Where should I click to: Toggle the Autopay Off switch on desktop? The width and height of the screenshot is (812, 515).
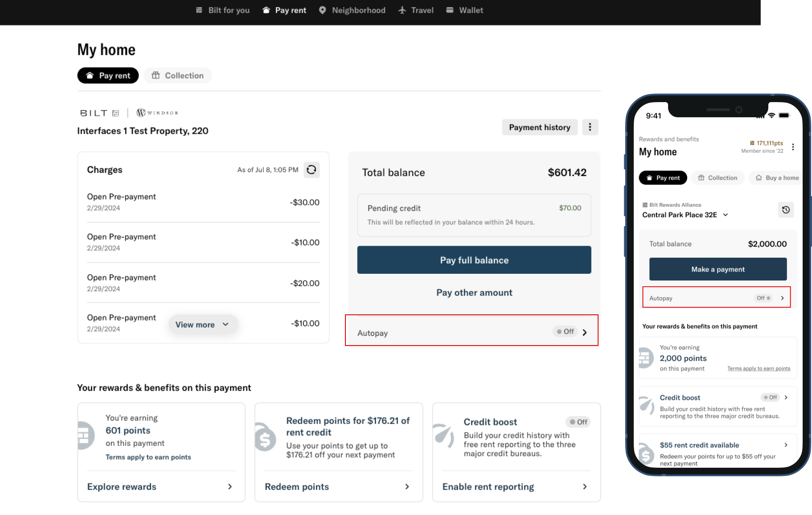pos(565,331)
